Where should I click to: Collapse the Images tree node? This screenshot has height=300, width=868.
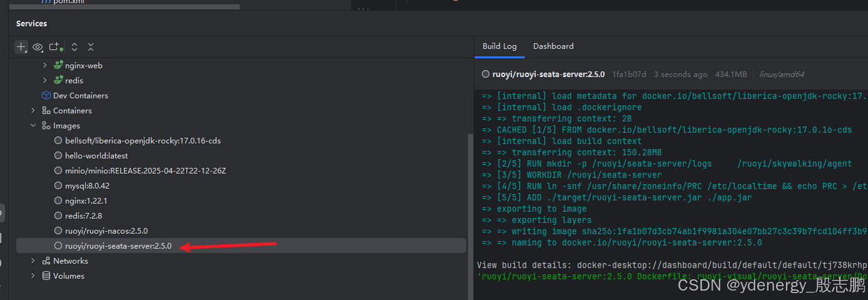point(33,126)
